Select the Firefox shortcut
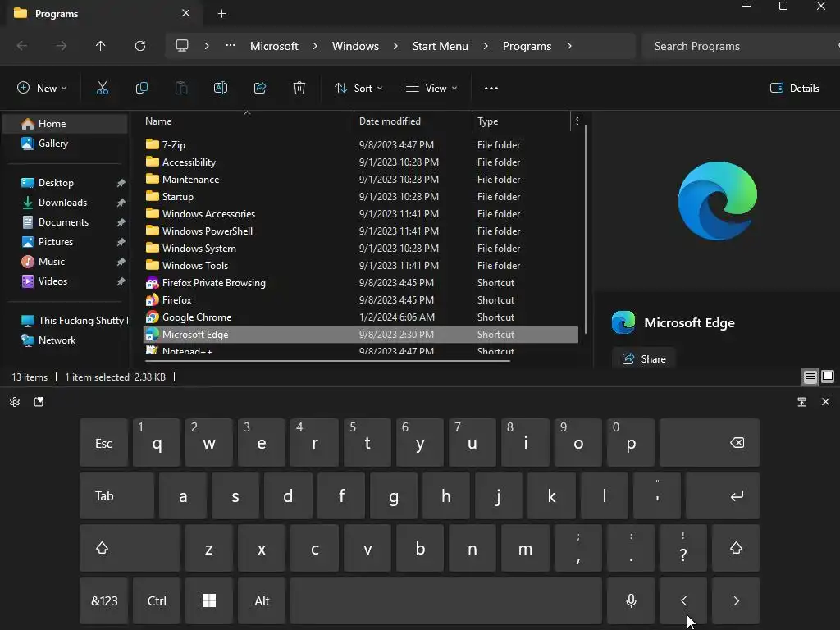840x630 pixels. pyautogui.click(x=177, y=300)
